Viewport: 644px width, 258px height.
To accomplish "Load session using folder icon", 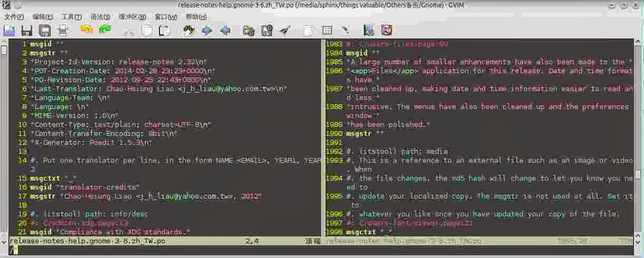I will point(249,31).
